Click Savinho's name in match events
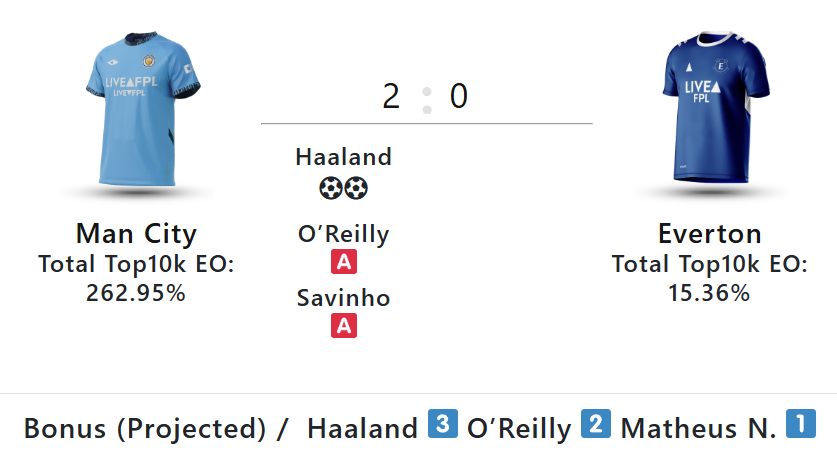837x451 pixels. pyautogui.click(x=344, y=298)
